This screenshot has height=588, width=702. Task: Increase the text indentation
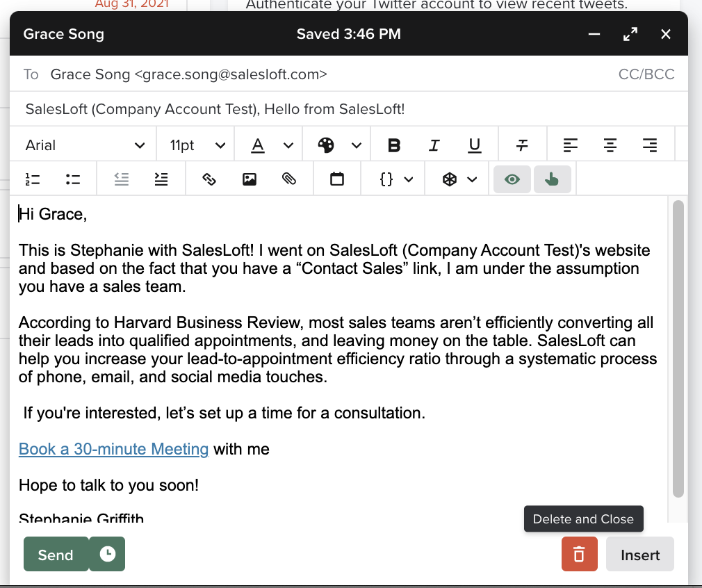161,179
